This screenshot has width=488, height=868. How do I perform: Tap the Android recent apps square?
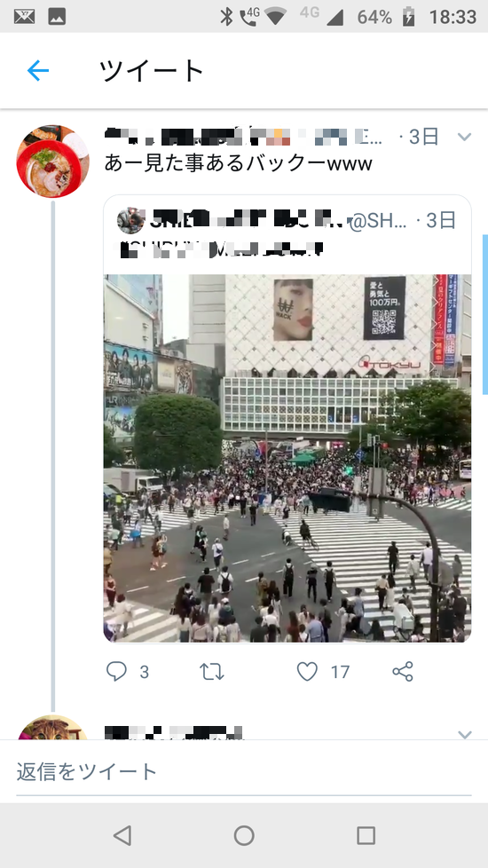pos(366,835)
